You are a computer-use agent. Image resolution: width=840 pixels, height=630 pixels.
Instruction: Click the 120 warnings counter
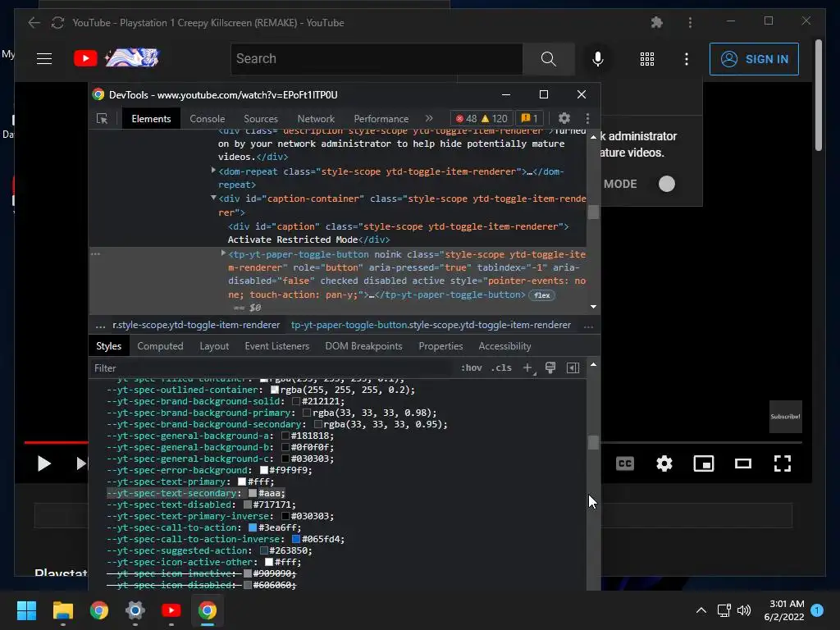(x=494, y=118)
